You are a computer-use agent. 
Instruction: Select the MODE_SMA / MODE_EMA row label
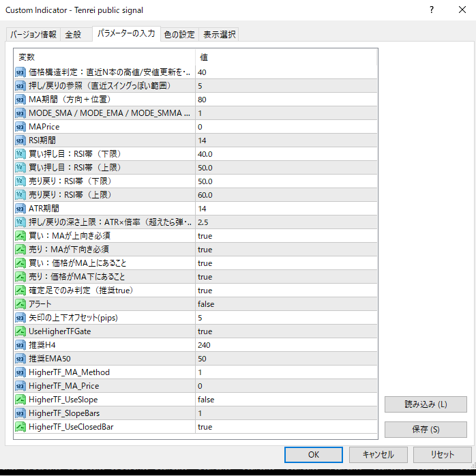point(109,113)
